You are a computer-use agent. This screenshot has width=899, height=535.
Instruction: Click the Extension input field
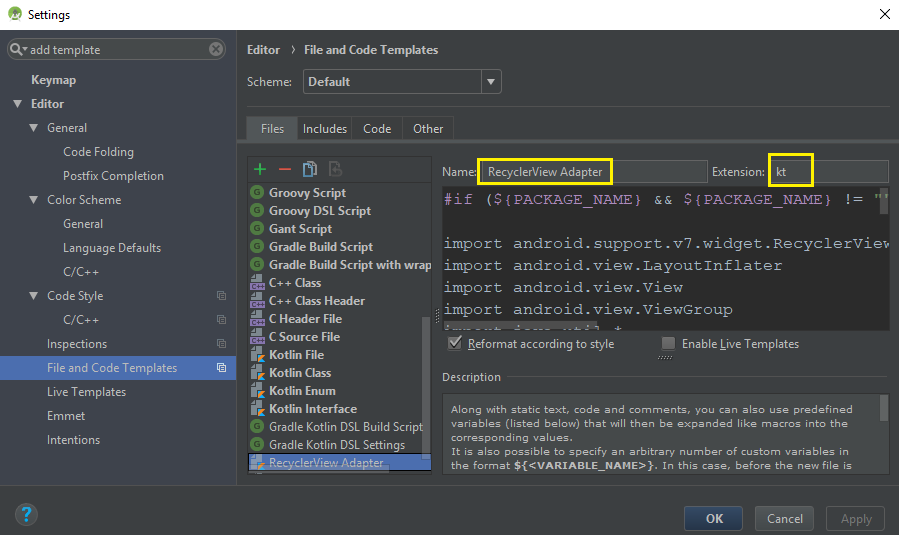(x=830, y=171)
